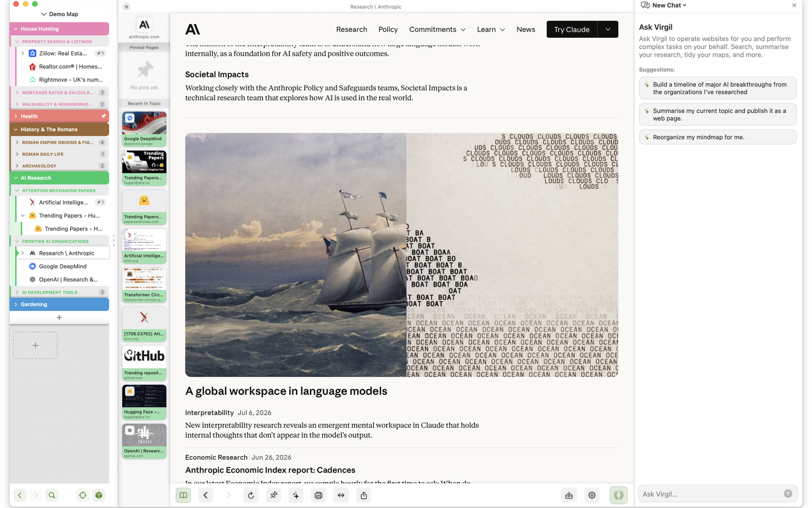
Task: Click the pin badge on the Zillow row
Action: pos(100,53)
